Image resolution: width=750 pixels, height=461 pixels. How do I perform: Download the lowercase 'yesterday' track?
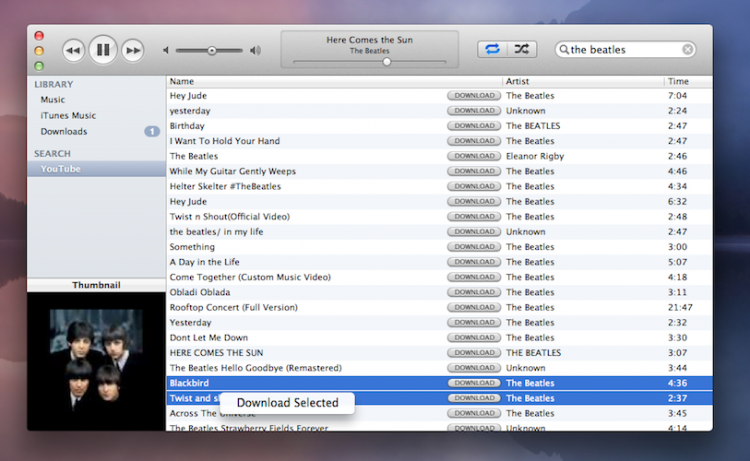tap(474, 110)
